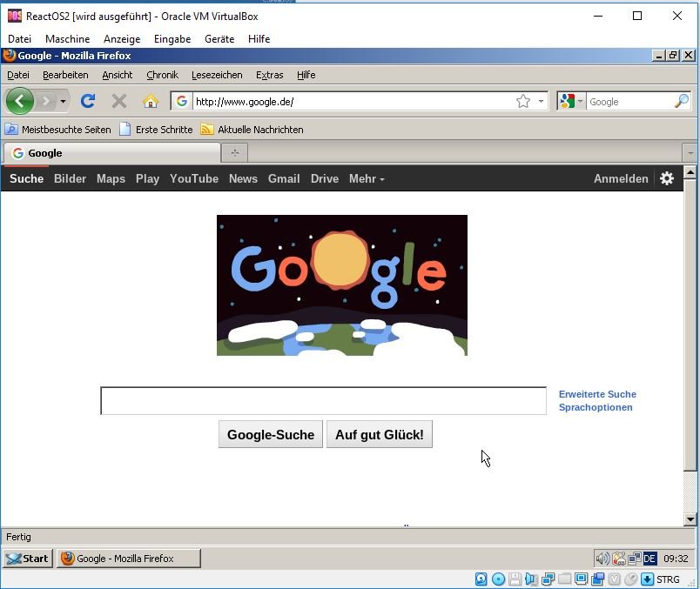Open a new tab with the plus button

coord(235,153)
